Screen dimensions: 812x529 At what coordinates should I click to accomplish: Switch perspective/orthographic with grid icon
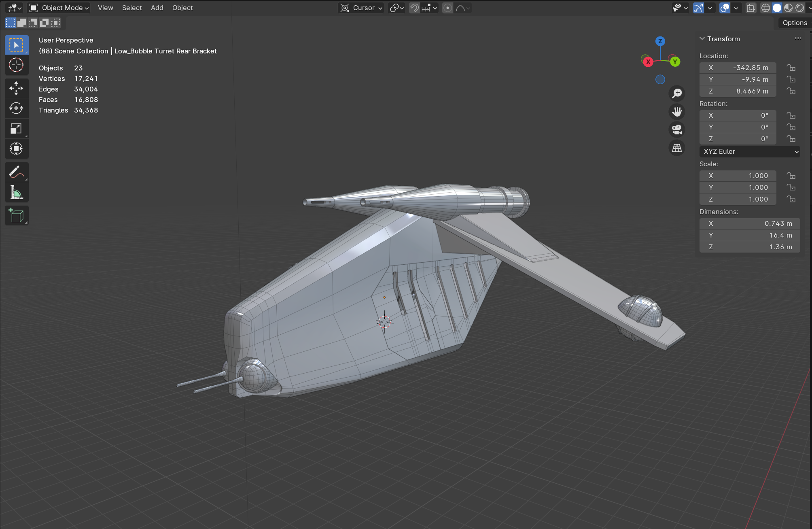[x=677, y=148]
